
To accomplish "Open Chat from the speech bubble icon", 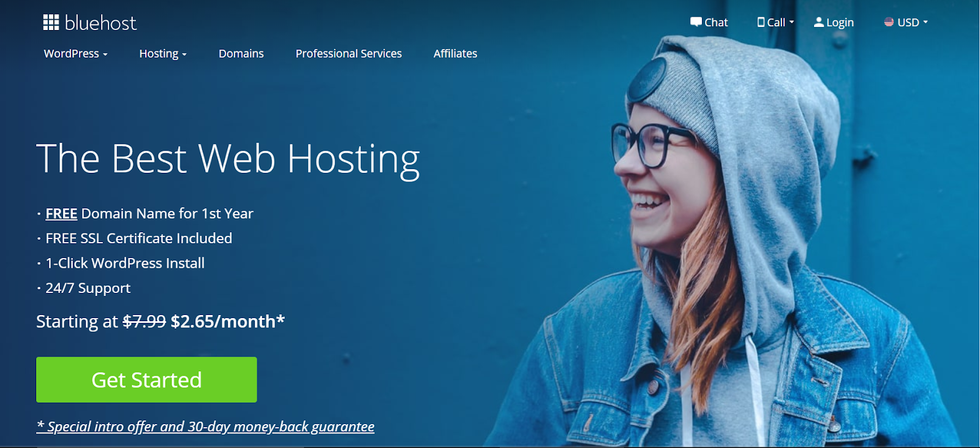I will [696, 22].
